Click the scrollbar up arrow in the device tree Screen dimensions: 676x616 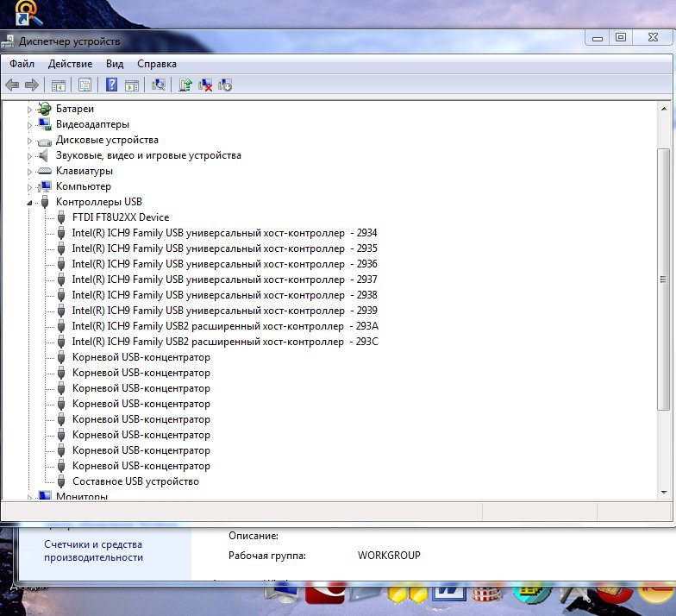pyautogui.click(x=664, y=109)
